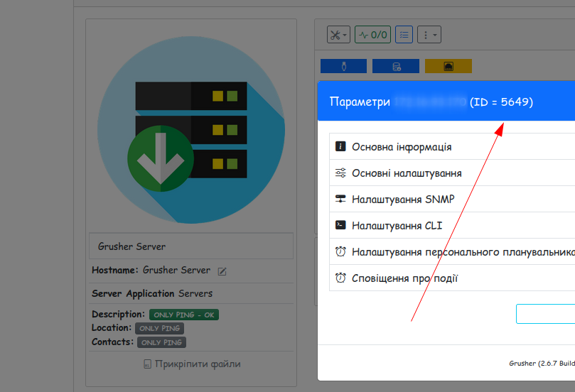Click the Grusher Server name field

(x=191, y=246)
